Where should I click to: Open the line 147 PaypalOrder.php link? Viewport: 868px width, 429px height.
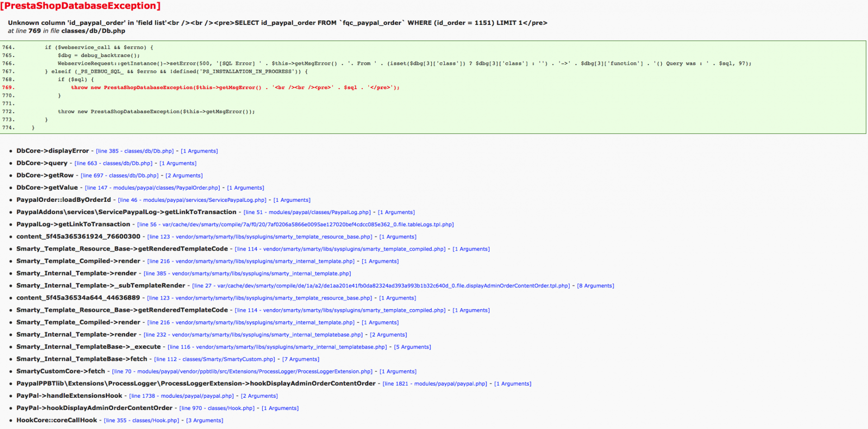pyautogui.click(x=152, y=188)
